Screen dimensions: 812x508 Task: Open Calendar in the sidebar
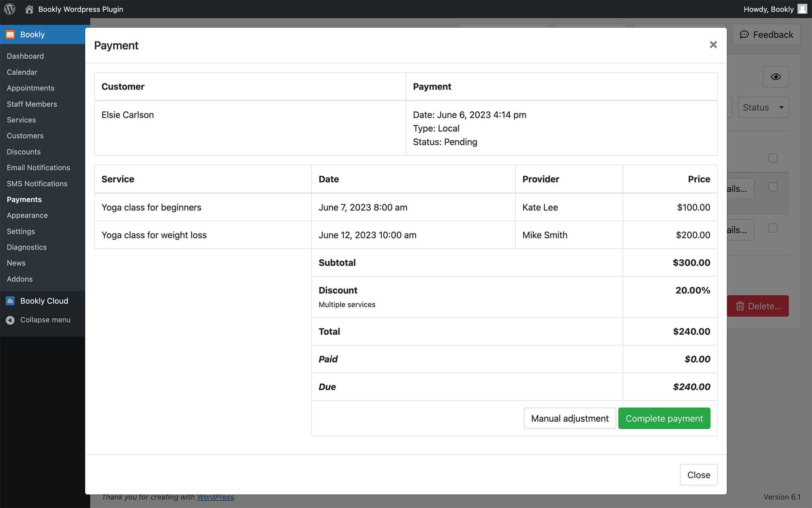(x=22, y=72)
